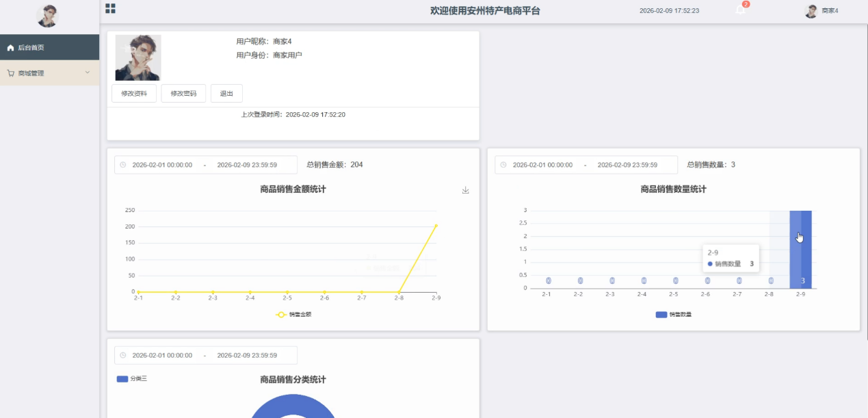Click the user profile photo in card

[x=138, y=57]
